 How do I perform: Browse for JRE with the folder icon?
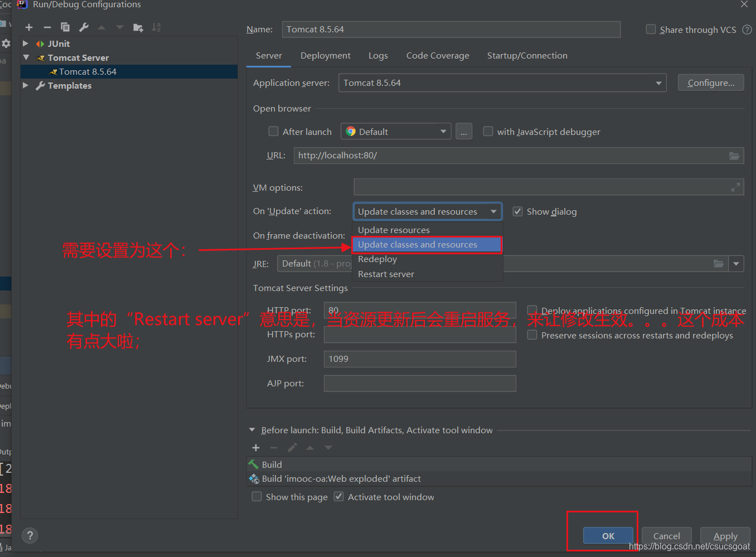click(719, 264)
